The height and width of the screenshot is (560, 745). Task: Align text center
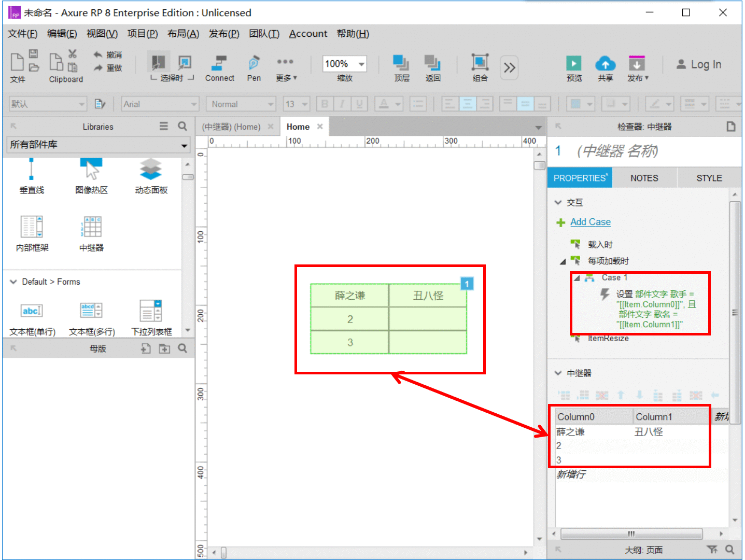[x=467, y=104]
